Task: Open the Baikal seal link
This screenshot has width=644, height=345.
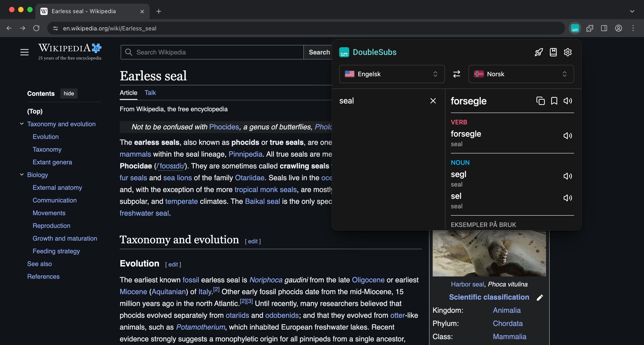Action: point(263,201)
